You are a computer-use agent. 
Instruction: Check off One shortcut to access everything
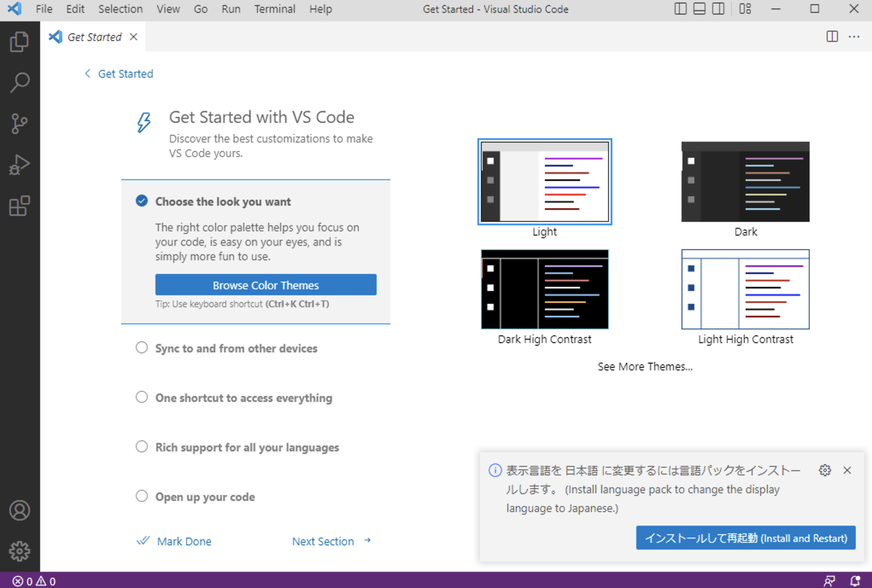click(142, 397)
